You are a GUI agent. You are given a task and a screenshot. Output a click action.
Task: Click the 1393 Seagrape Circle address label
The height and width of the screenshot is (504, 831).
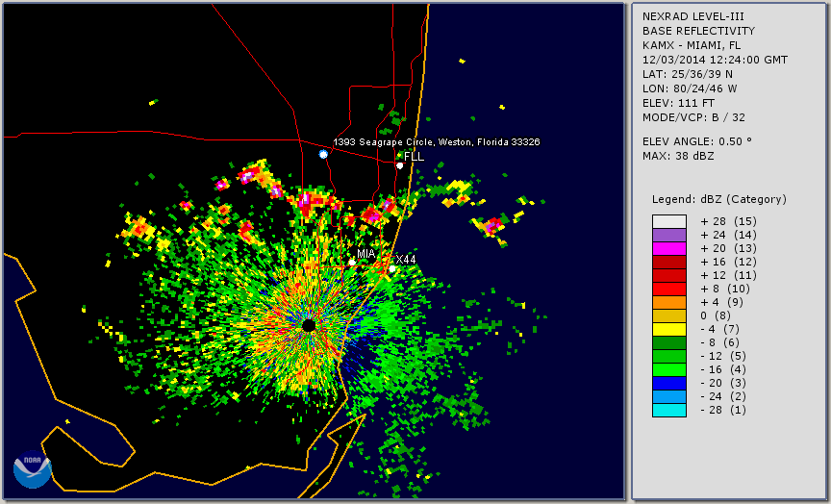pyautogui.click(x=436, y=142)
